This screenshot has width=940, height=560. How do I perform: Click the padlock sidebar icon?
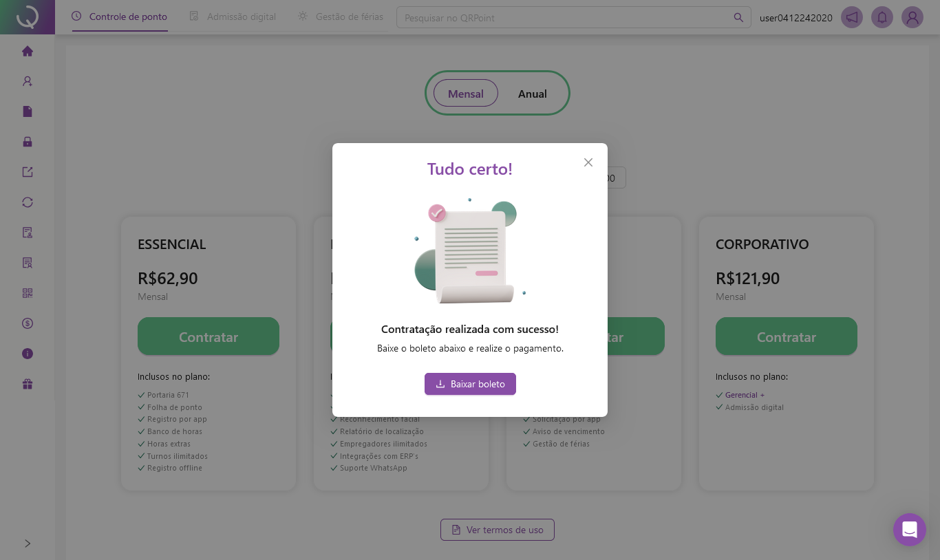[x=28, y=142]
